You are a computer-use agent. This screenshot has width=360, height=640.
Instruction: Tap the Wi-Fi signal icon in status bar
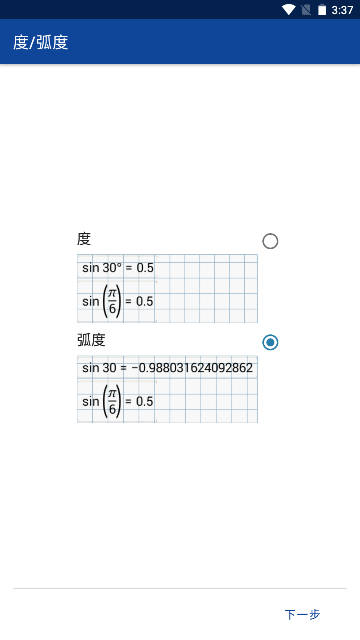pyautogui.click(x=289, y=10)
